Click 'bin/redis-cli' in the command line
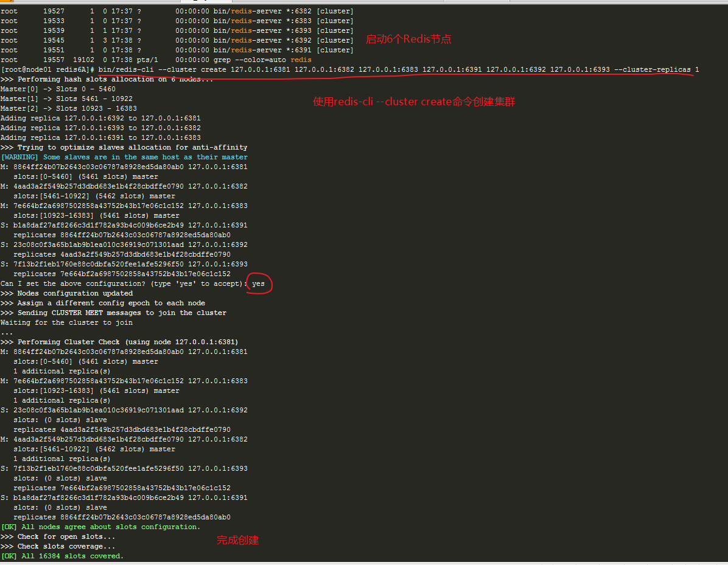The width and height of the screenshot is (728, 565). 126,69
